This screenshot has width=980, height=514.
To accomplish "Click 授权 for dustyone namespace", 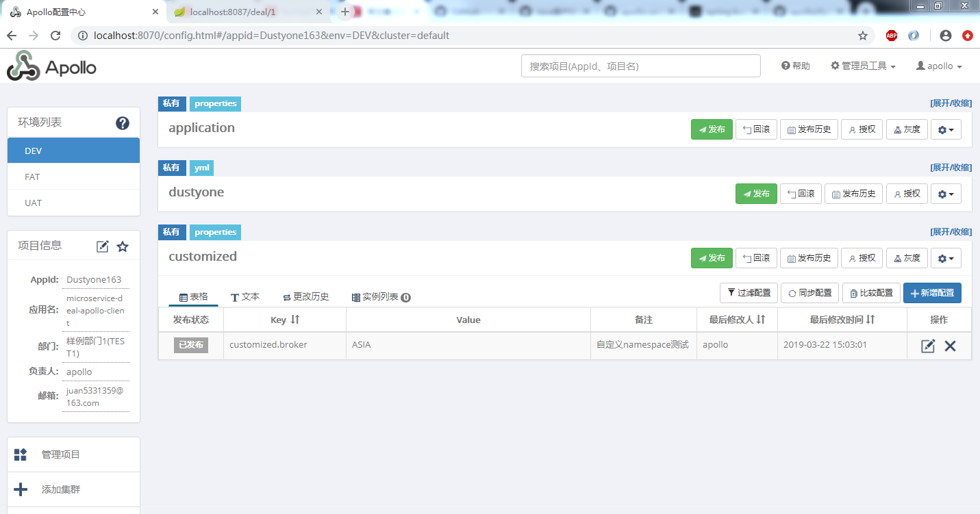I will coord(905,194).
